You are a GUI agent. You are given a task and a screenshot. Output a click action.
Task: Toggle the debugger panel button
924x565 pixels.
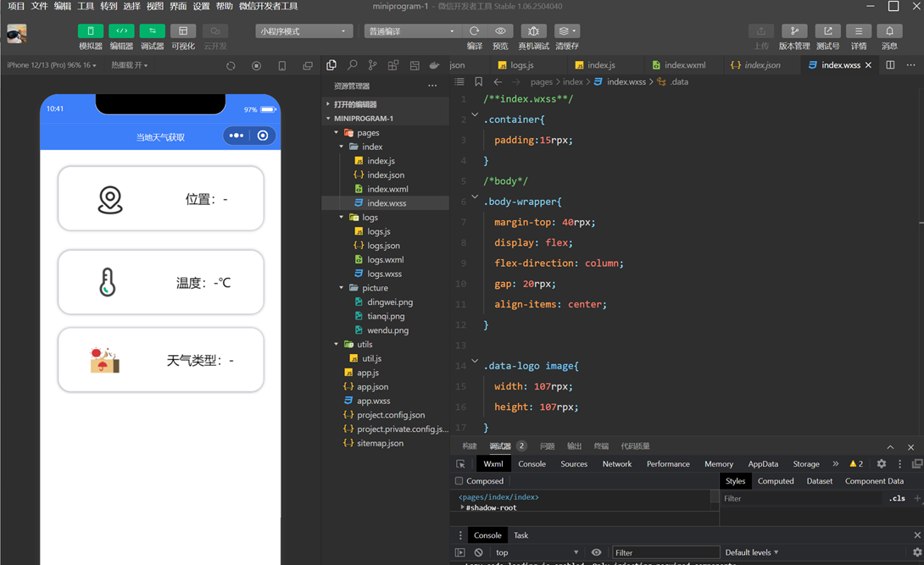(x=153, y=31)
